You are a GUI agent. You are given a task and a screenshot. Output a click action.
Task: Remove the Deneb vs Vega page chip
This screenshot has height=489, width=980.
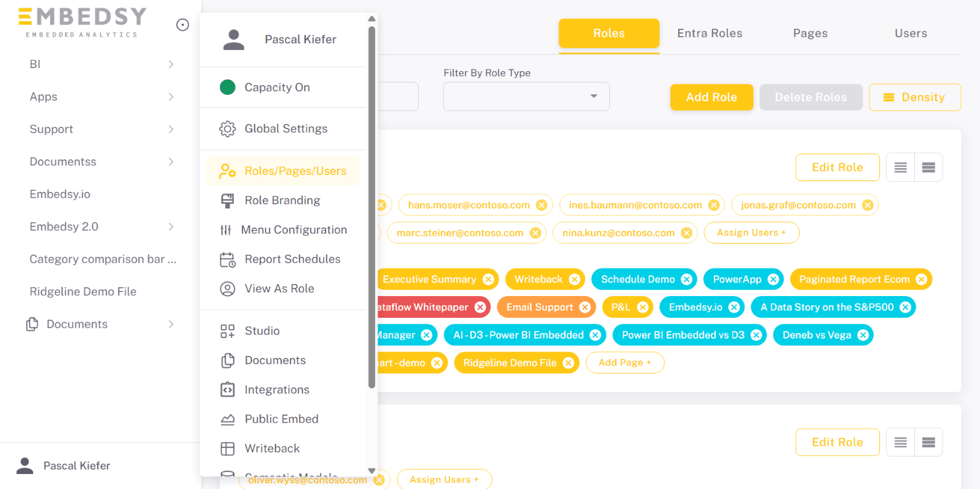[863, 335]
